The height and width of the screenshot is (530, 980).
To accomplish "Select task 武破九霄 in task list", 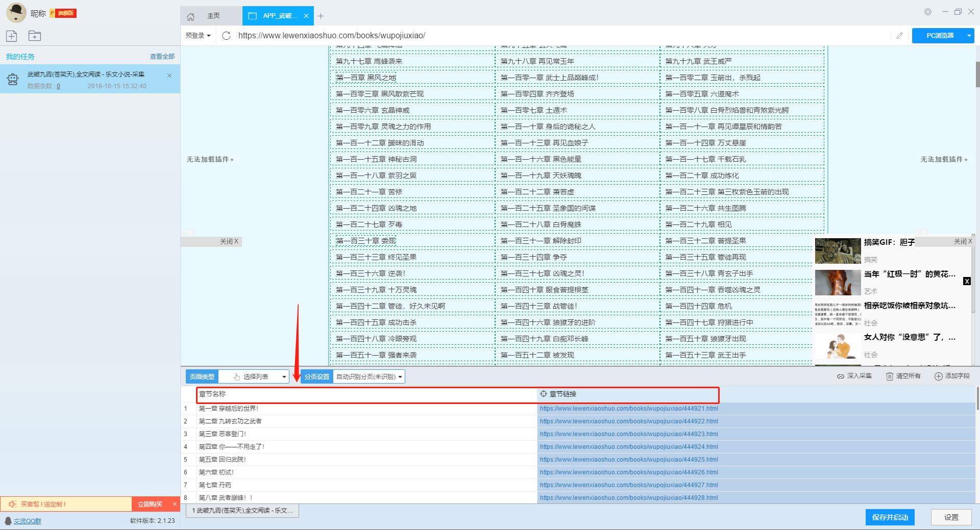I will point(90,79).
